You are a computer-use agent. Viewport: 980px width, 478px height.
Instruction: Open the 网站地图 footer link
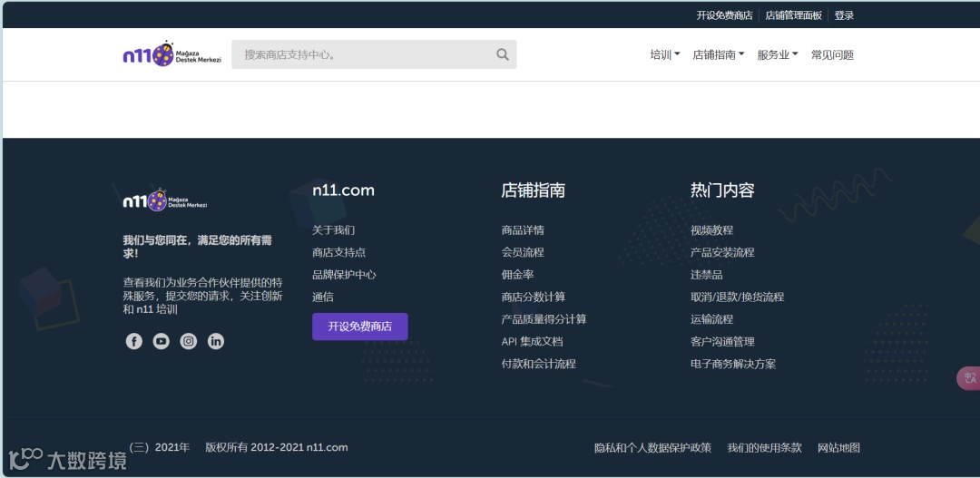point(838,448)
